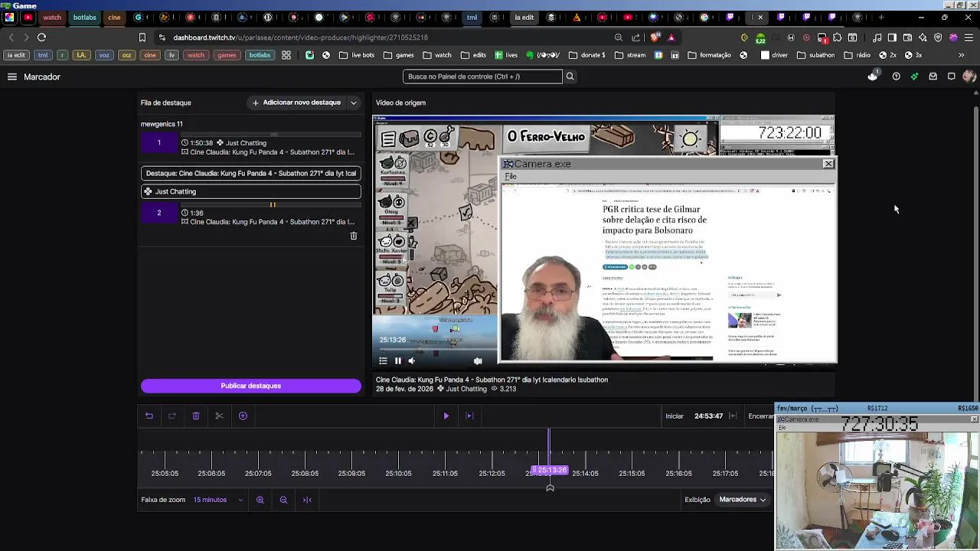Image resolution: width=980 pixels, height=551 pixels.
Task: Edit the Destaque title input field
Action: (x=251, y=173)
